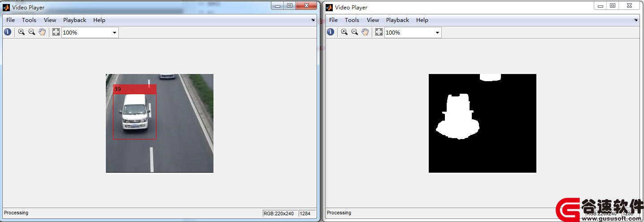
Task: Click the Processing status text in the left window
Action: (x=16, y=213)
